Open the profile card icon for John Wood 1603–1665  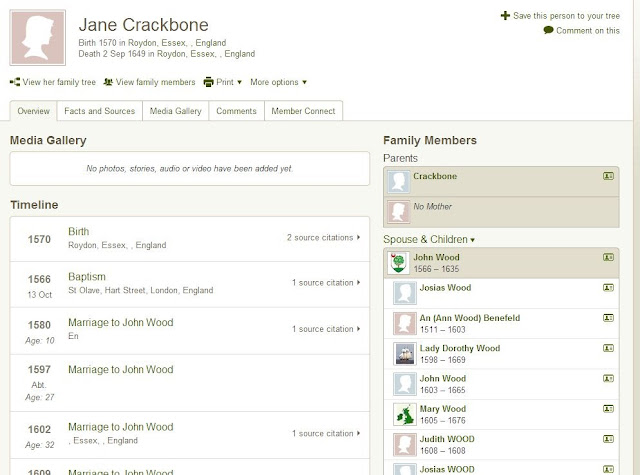[x=608, y=378]
